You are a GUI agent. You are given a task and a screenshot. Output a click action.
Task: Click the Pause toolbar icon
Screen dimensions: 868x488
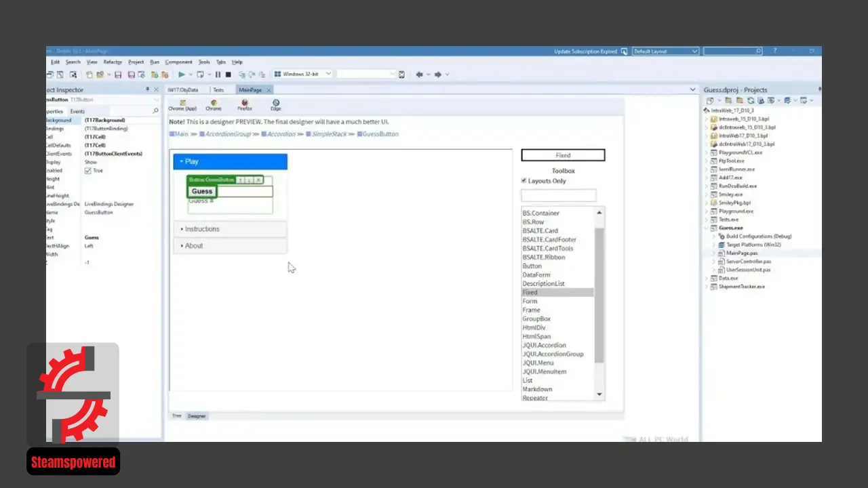tap(218, 75)
